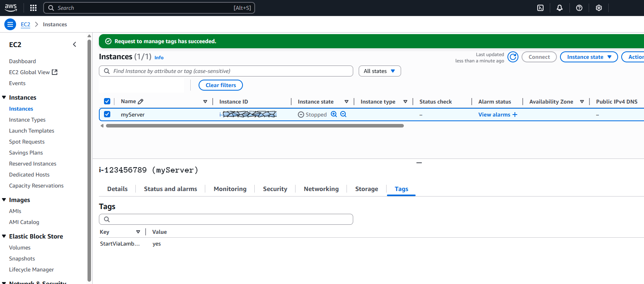Open the help question mark menu
Image resolution: width=644 pixels, height=284 pixels.
(x=579, y=8)
